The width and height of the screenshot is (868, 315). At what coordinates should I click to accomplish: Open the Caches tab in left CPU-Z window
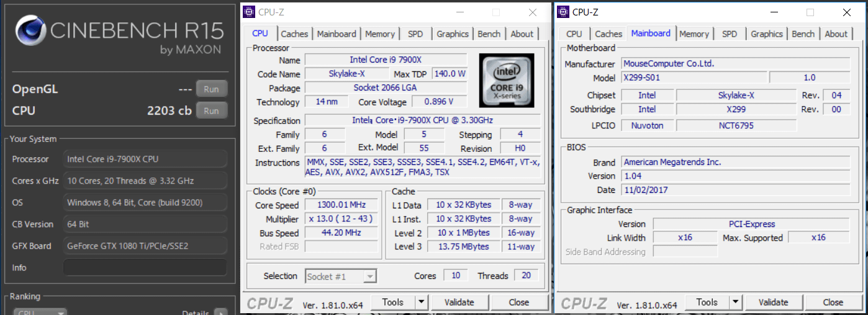(294, 34)
